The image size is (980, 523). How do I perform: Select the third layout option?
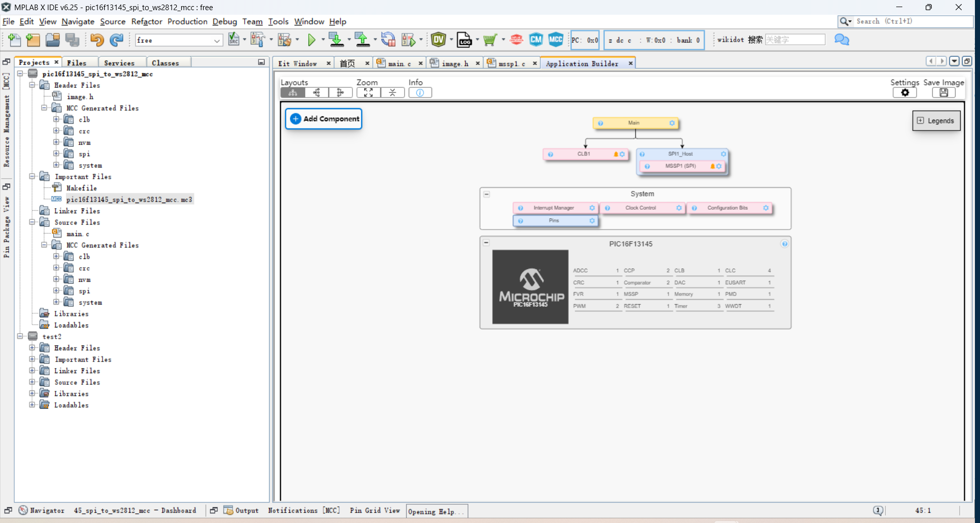pos(340,92)
